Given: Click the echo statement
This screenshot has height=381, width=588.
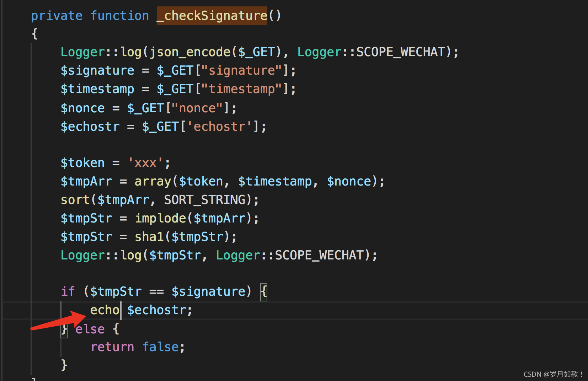Looking at the screenshot, I should 105,310.
